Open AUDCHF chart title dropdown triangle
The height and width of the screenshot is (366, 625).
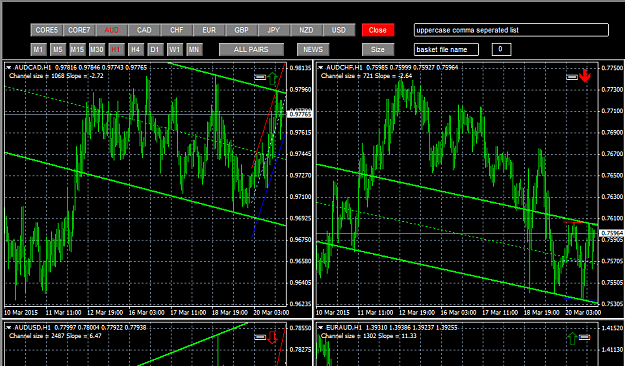(x=320, y=68)
